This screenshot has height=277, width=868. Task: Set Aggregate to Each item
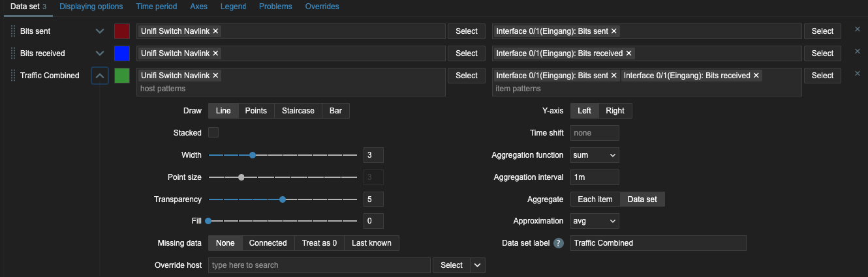(x=595, y=199)
